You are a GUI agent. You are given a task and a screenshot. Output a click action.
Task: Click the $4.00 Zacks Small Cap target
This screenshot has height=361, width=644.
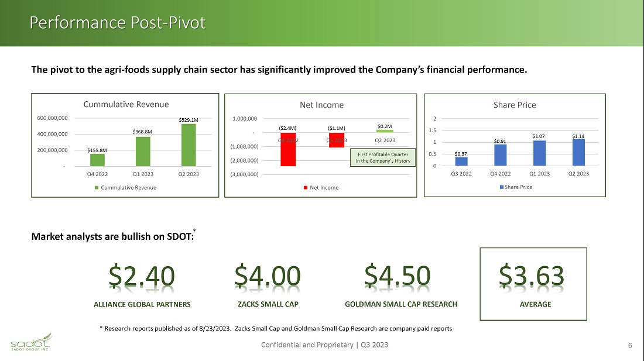click(268, 276)
